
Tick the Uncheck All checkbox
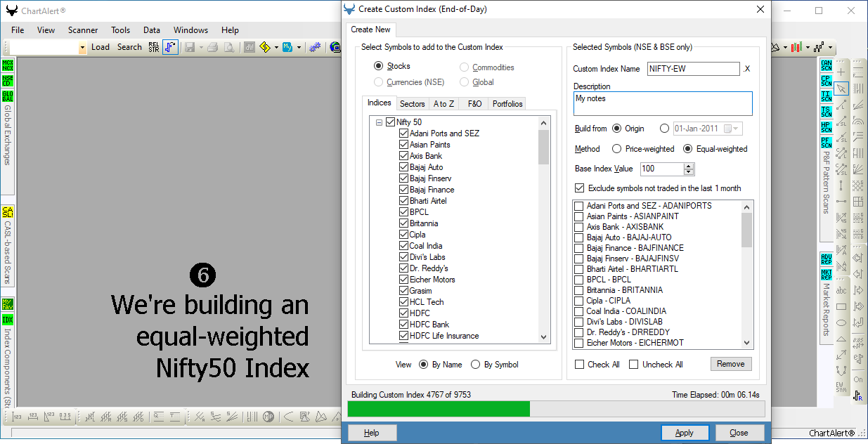(634, 365)
